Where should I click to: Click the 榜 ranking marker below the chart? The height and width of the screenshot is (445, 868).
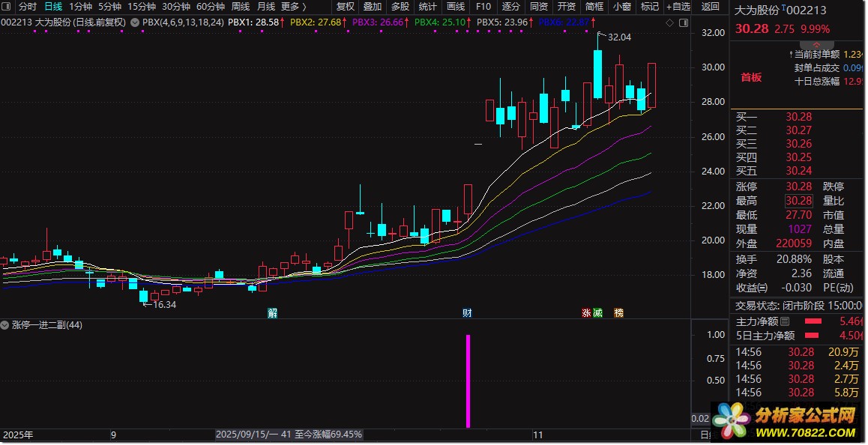(x=618, y=312)
